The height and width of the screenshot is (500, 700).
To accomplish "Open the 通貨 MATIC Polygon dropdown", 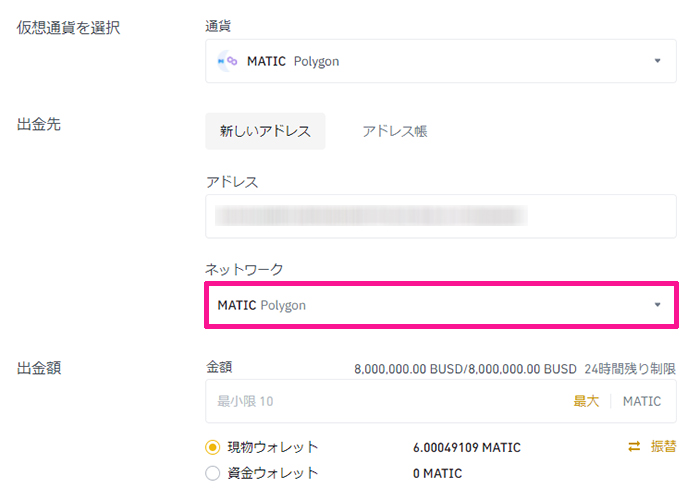I will pyautogui.click(x=441, y=61).
